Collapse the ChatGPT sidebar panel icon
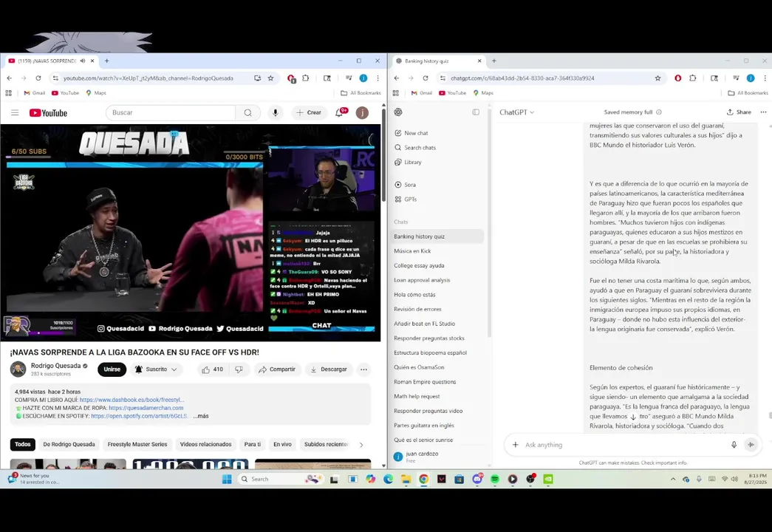The width and height of the screenshot is (772, 532). click(x=476, y=112)
